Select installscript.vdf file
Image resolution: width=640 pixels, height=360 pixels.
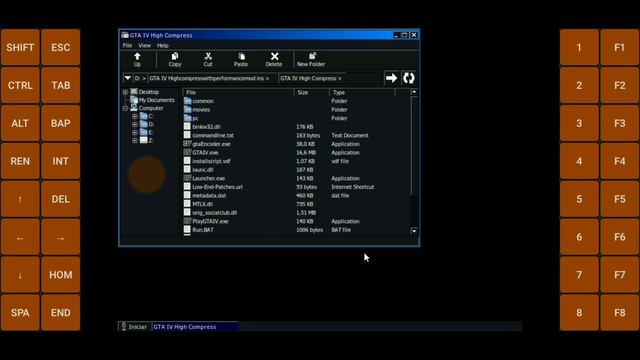coord(211,161)
